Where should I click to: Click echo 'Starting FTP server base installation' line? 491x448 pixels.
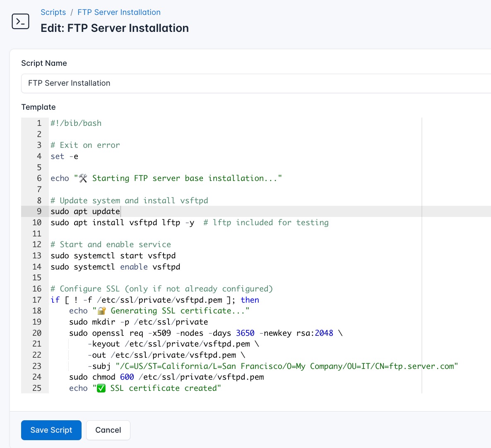[x=166, y=178]
